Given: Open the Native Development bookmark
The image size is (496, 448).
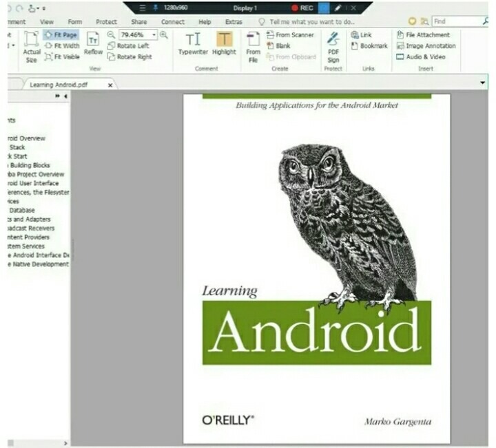Looking at the screenshot, I should [38, 264].
